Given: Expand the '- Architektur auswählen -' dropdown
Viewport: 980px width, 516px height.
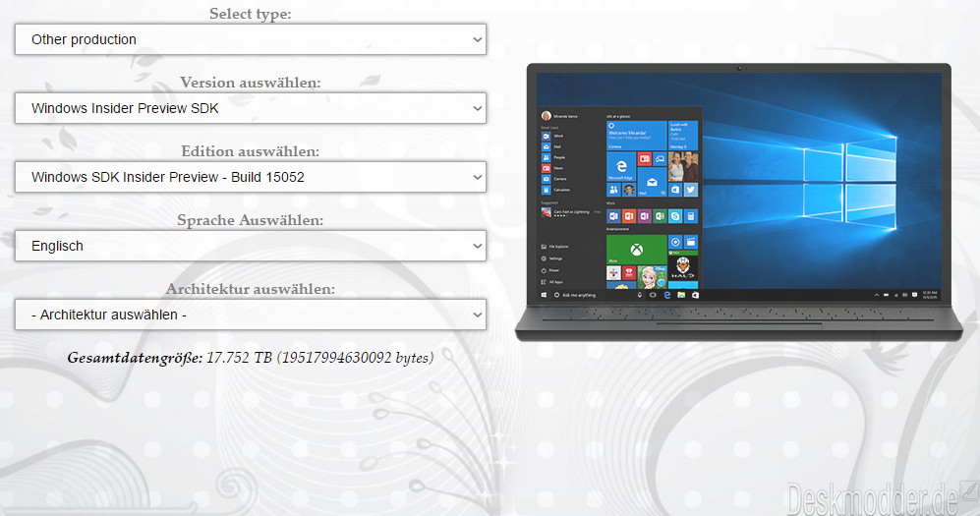Looking at the screenshot, I should point(250,315).
